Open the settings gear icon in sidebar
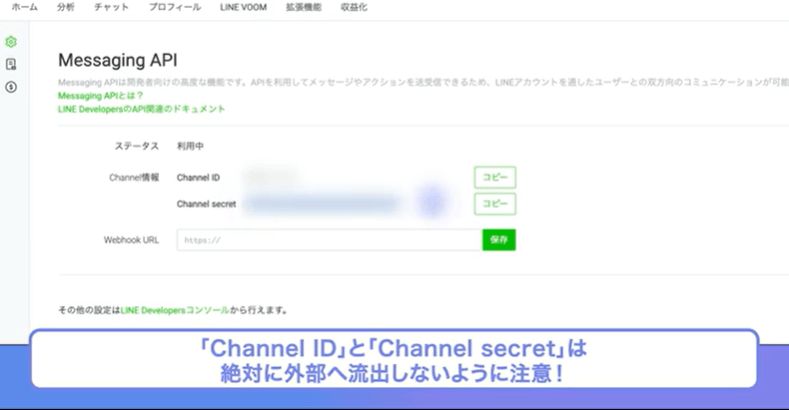Image resolution: width=789 pixels, height=410 pixels. coord(11,42)
